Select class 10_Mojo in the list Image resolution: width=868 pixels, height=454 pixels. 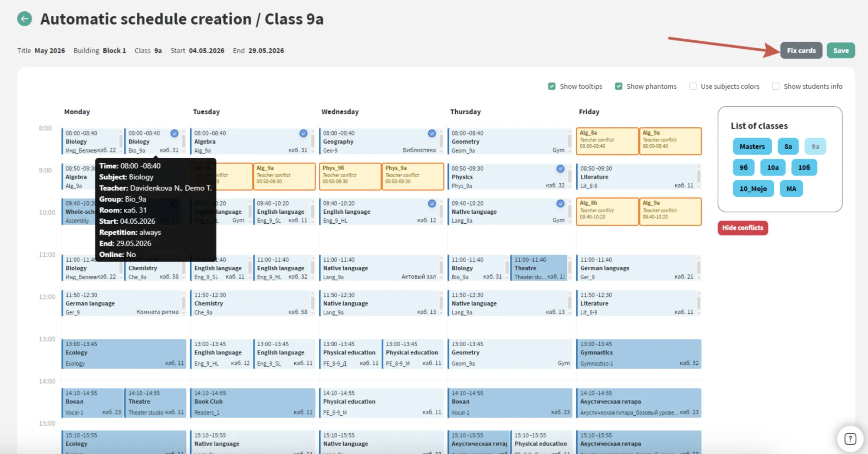753,189
